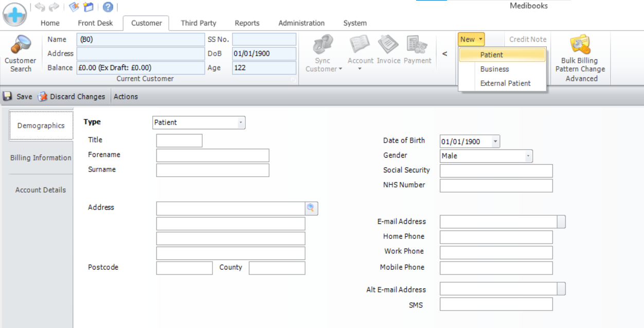The image size is (644, 328).
Task: Choose External Patient in the New menu
Action: click(505, 83)
